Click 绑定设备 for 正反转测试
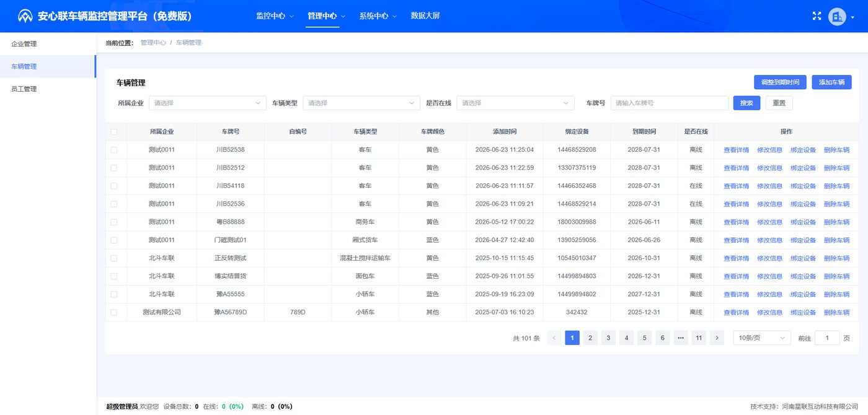The image size is (868, 415). click(x=803, y=258)
